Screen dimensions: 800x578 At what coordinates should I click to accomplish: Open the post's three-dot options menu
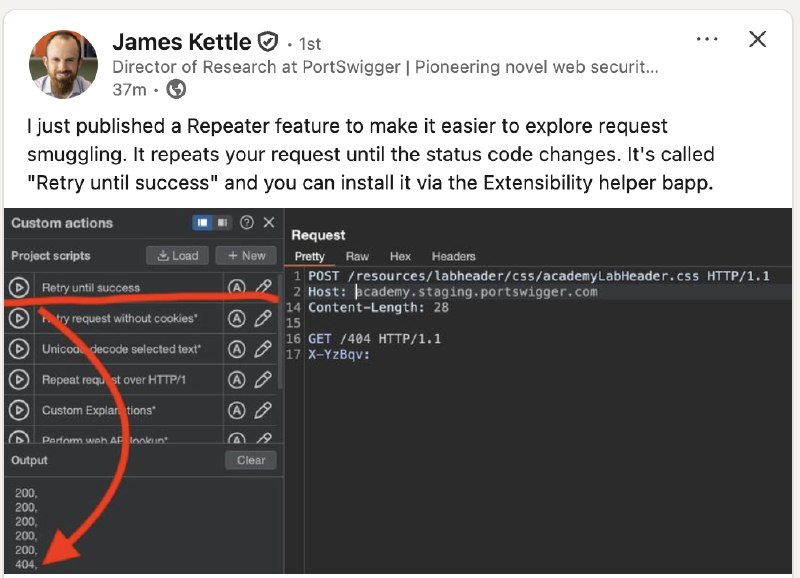(707, 39)
